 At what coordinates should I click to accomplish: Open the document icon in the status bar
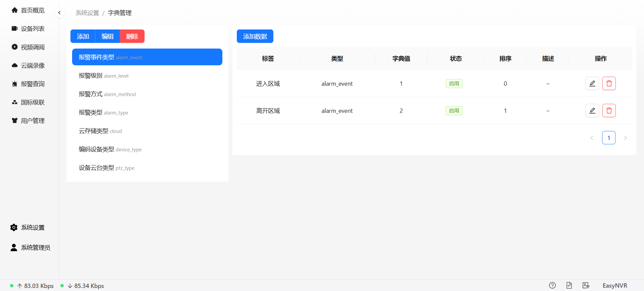569,285
